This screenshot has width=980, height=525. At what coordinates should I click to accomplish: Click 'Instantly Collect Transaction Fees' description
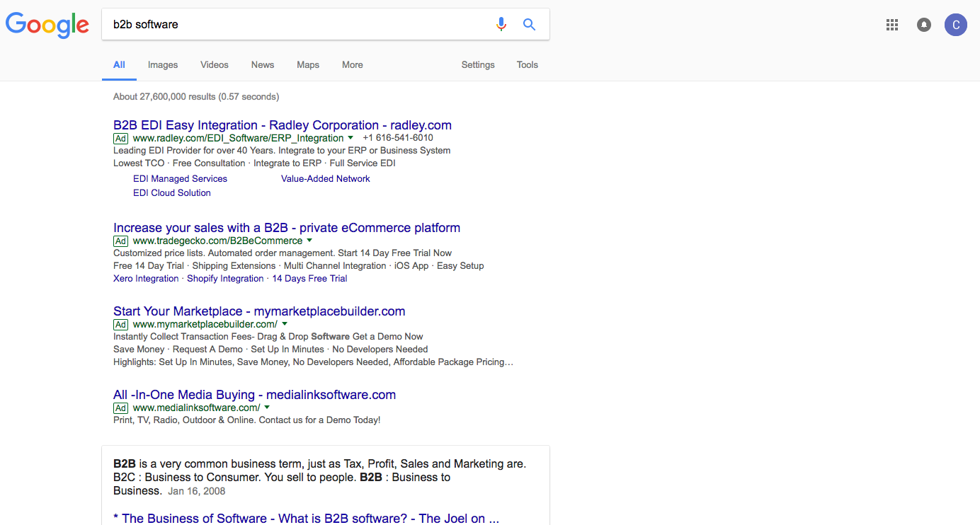[x=268, y=337]
